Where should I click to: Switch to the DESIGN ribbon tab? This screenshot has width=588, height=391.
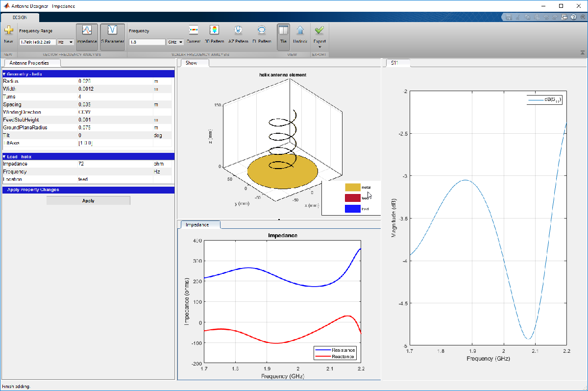pos(20,17)
